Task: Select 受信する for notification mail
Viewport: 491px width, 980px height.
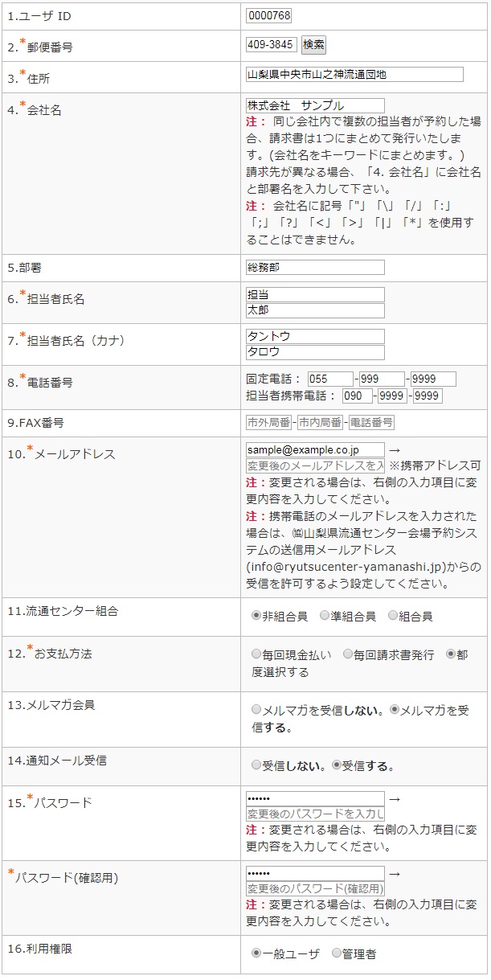Action: point(337,765)
